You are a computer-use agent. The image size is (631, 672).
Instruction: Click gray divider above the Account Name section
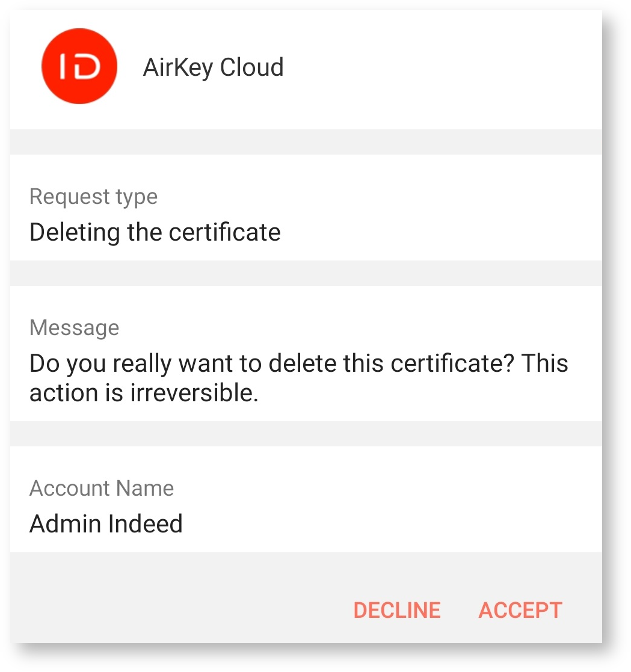pyautogui.click(x=306, y=434)
